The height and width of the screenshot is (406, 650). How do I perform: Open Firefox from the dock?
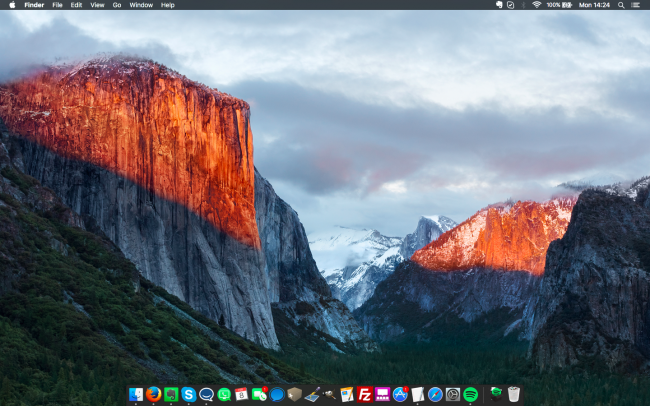153,394
